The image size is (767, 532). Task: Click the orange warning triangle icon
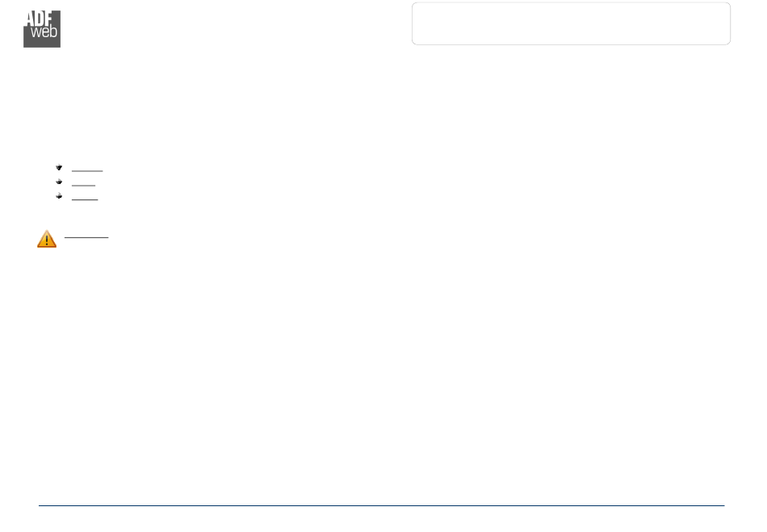click(47, 239)
